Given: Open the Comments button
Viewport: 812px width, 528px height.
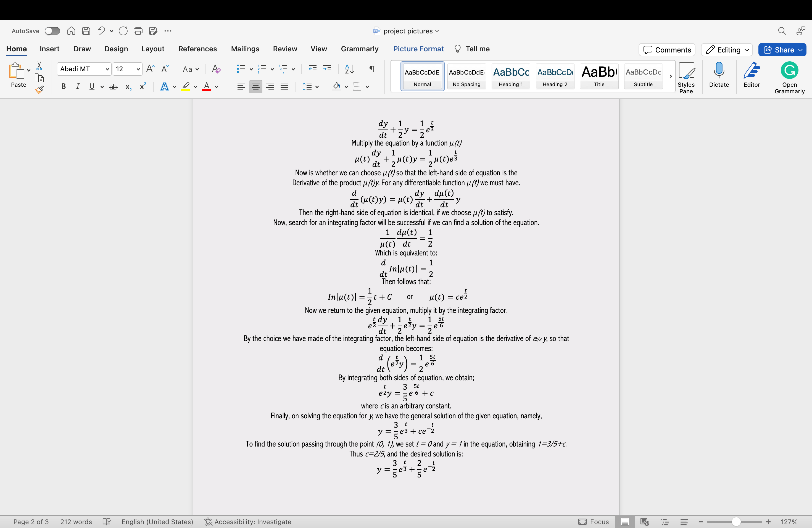Looking at the screenshot, I should 667,50.
